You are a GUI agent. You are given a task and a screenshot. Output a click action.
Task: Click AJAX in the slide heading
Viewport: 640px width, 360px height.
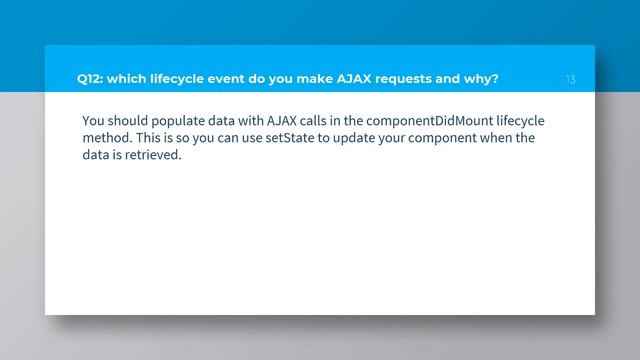click(x=354, y=78)
